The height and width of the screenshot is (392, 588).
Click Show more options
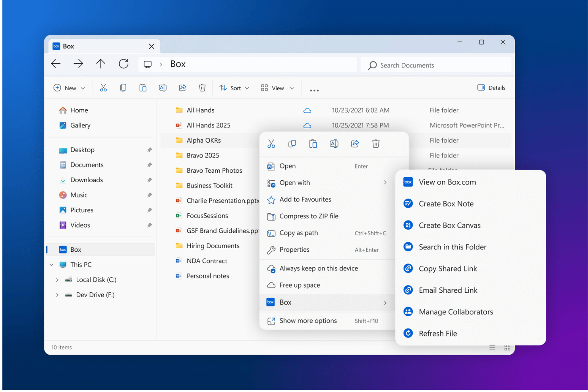[328, 321]
